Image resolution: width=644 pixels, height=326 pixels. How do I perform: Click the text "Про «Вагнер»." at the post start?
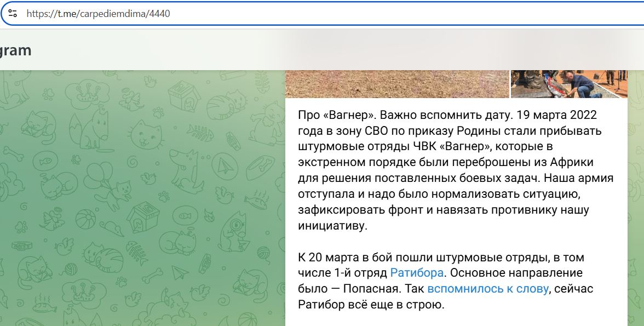pyautogui.click(x=338, y=115)
